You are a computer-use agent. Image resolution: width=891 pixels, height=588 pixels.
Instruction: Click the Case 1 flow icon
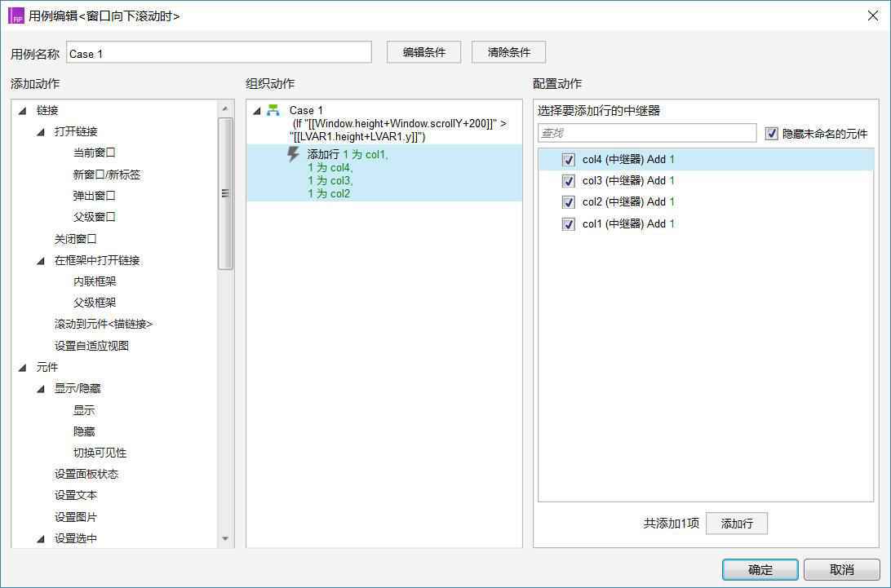(x=273, y=110)
